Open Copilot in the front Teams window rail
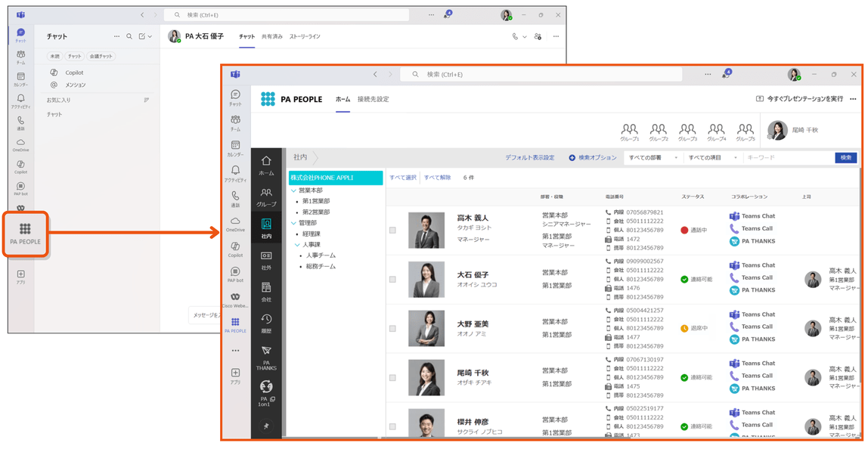The image size is (868, 449). (x=235, y=249)
